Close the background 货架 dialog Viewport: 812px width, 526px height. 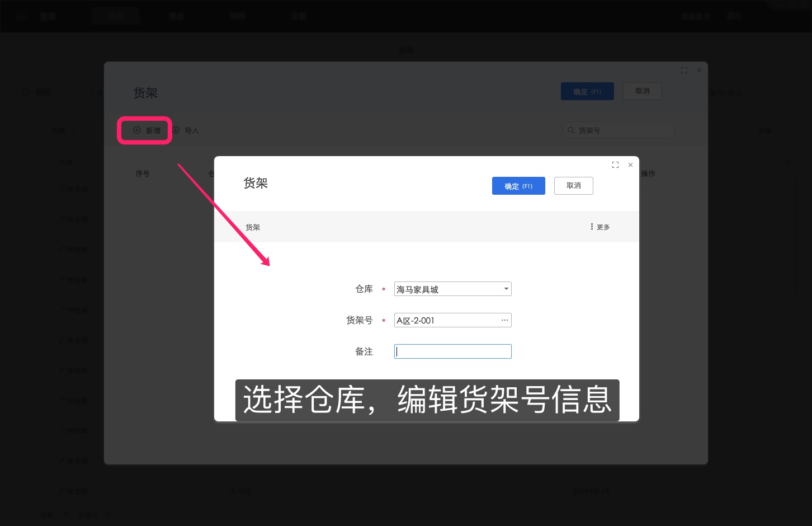[x=699, y=71]
